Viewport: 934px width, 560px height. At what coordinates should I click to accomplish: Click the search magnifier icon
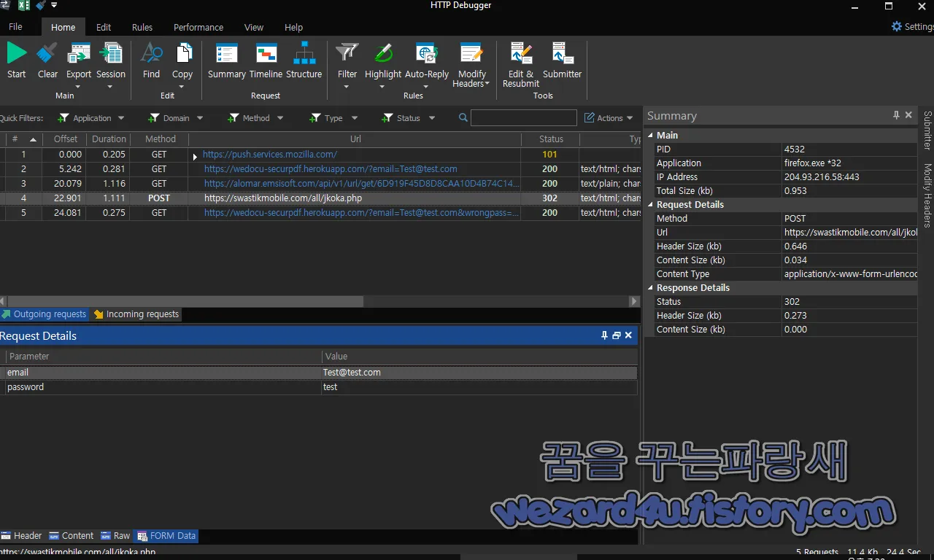[x=463, y=117]
